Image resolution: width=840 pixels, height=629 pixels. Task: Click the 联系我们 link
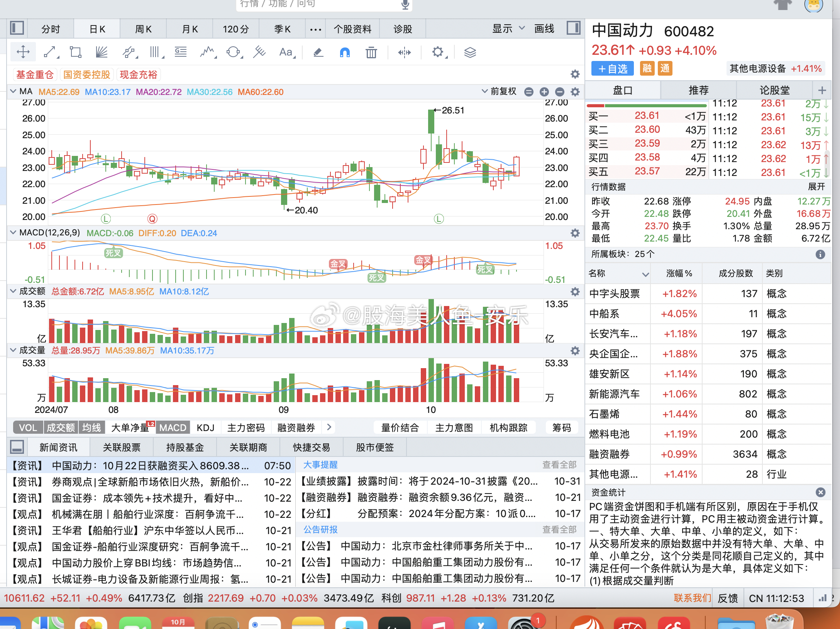tap(693, 598)
